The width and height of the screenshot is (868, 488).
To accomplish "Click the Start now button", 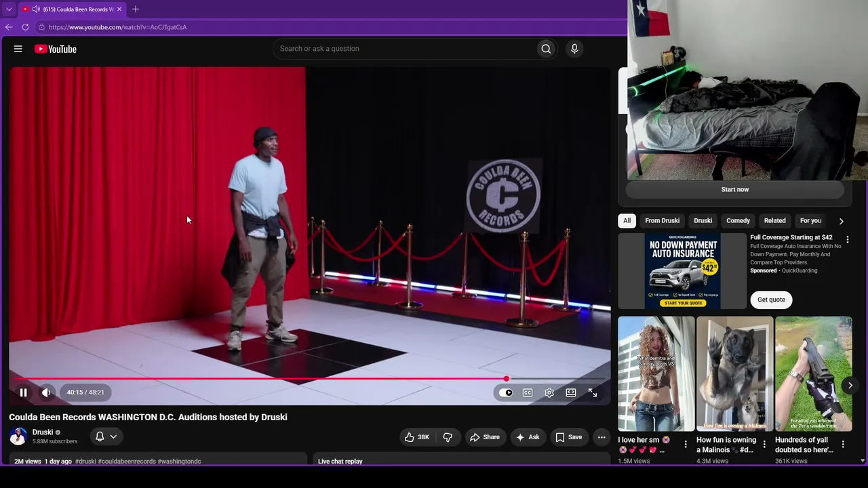I will [x=735, y=190].
